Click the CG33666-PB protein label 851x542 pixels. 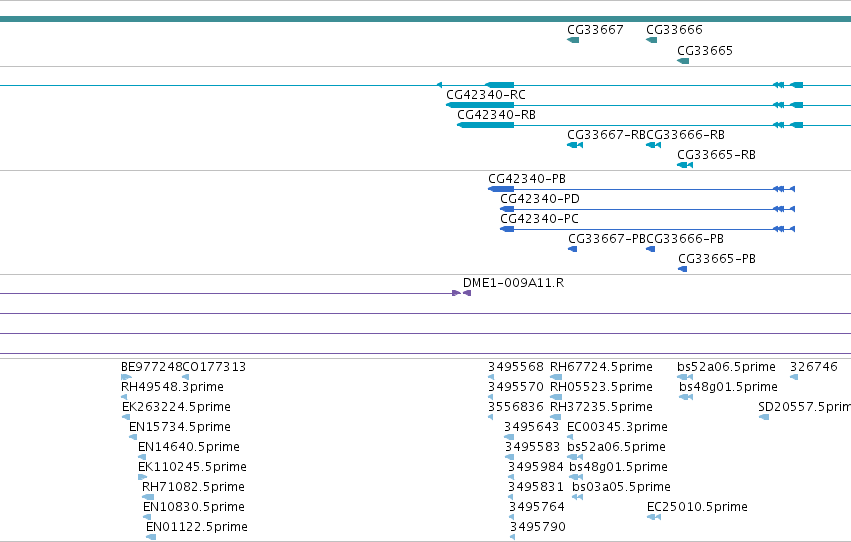tap(685, 239)
